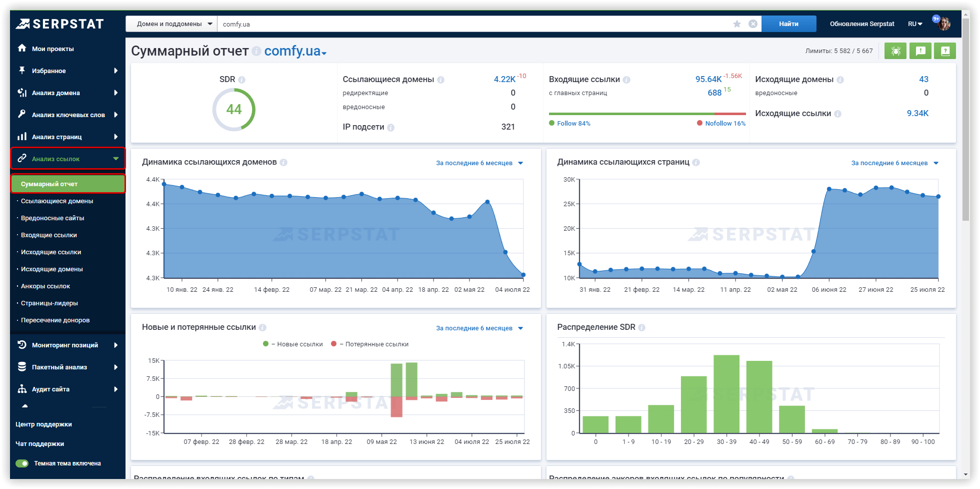The height and width of the screenshot is (489, 980).
Task: Click the pin icon next to Избранное
Action: tap(21, 70)
